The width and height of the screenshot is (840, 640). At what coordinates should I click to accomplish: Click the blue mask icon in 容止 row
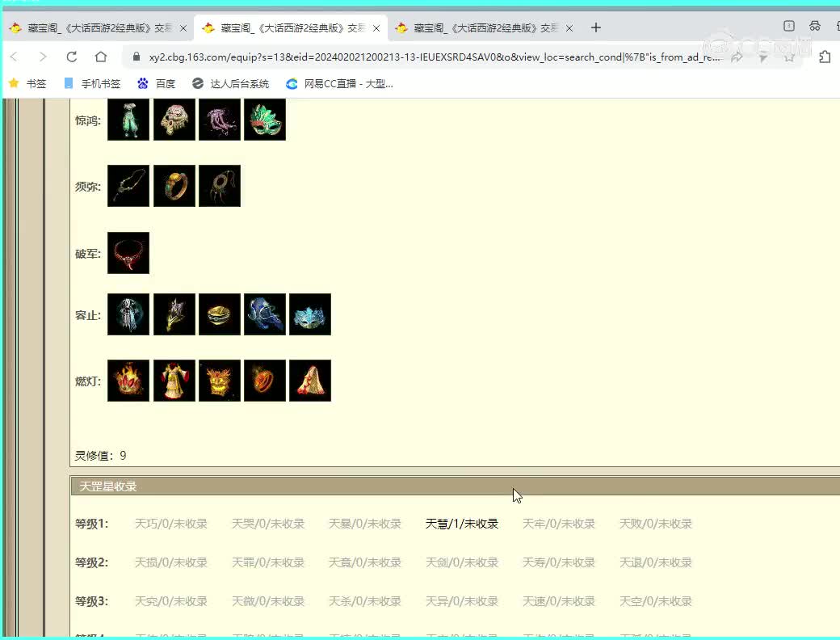[310, 314]
